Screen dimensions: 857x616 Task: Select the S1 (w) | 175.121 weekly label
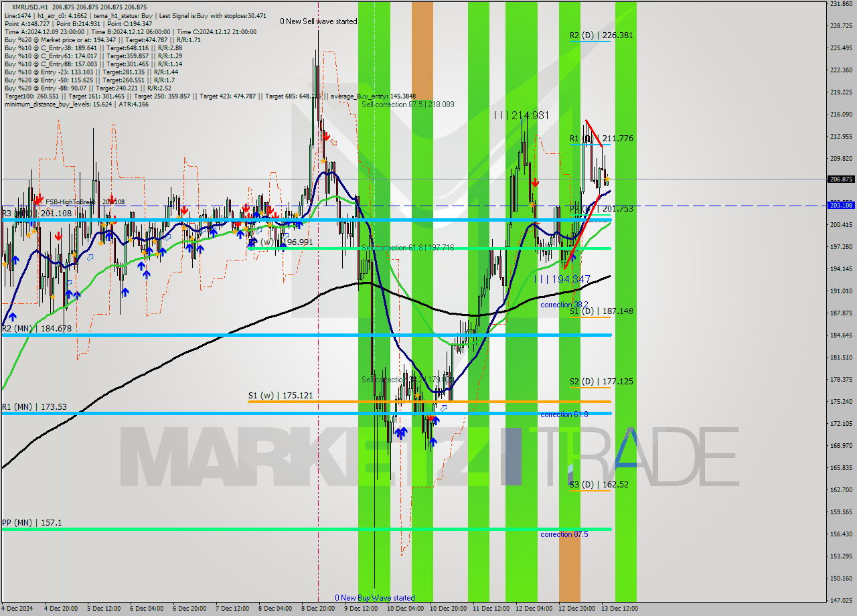tap(280, 396)
